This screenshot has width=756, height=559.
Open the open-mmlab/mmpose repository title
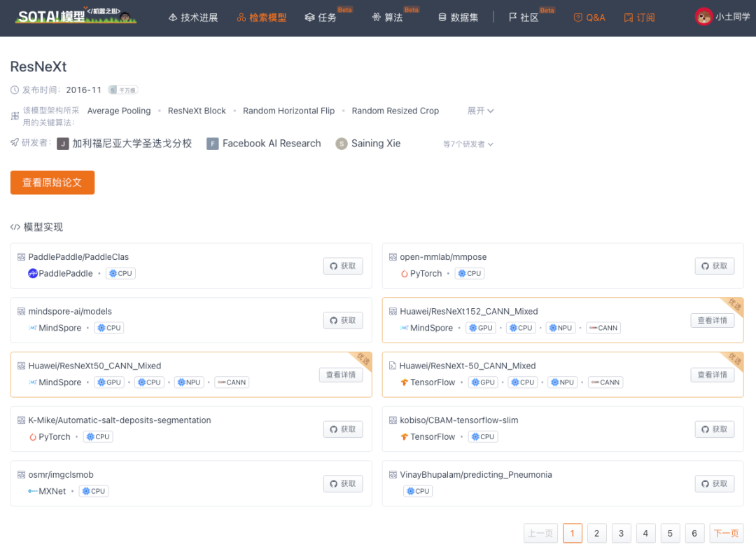[443, 257]
